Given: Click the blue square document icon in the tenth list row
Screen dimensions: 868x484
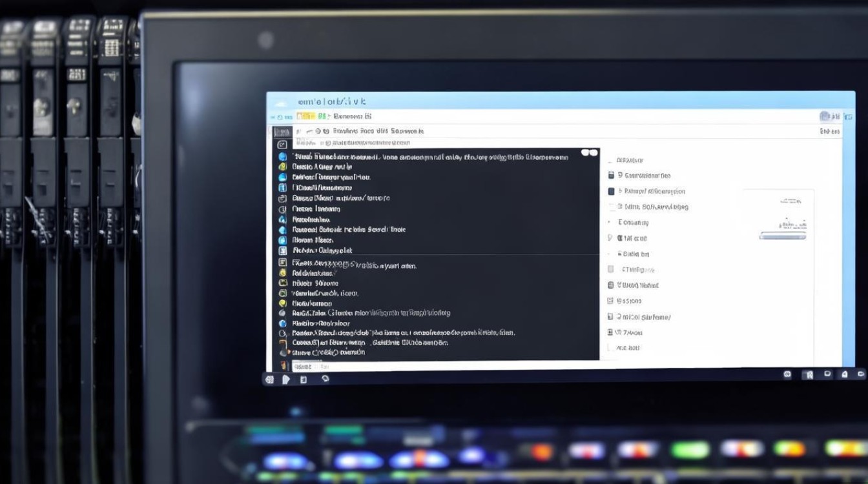Looking at the screenshot, I should 282,250.
